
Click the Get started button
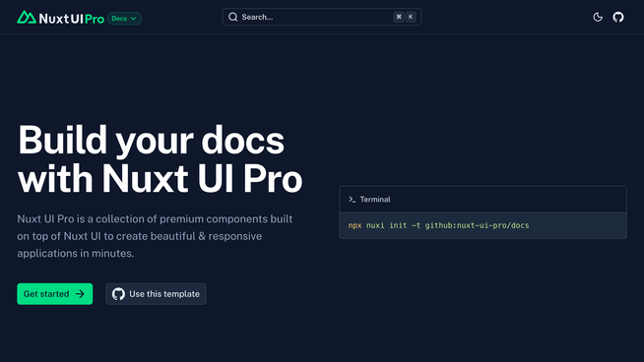point(54,294)
